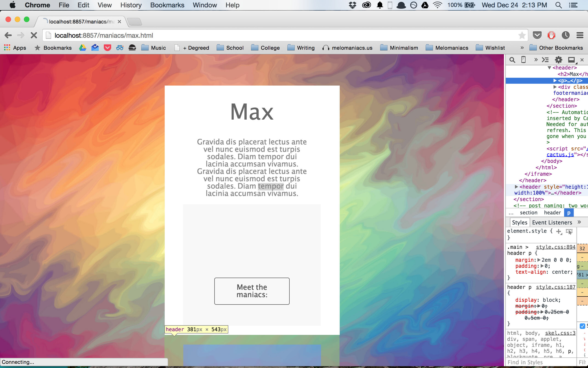The image size is (588, 368).
Task: Open the Google Drive bookmark icon
Action: coord(83,48)
